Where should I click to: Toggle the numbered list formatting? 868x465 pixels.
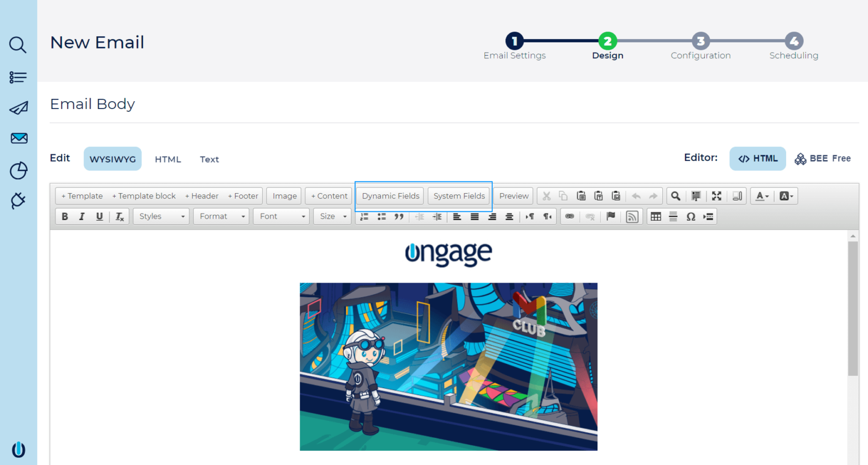click(x=363, y=216)
